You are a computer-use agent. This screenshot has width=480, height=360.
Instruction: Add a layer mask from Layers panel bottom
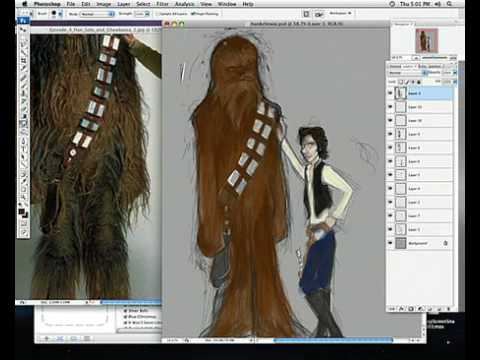[x=411, y=309]
